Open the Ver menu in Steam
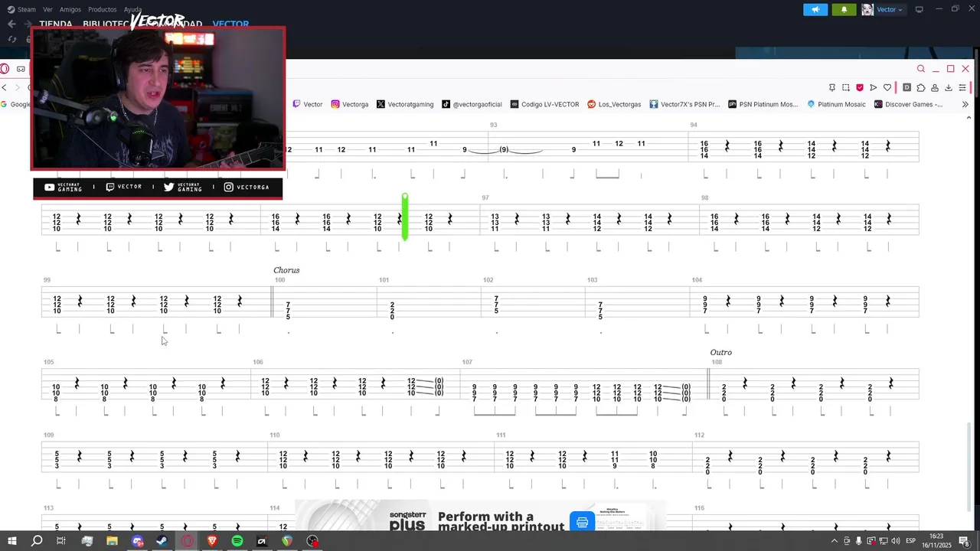 pos(47,9)
